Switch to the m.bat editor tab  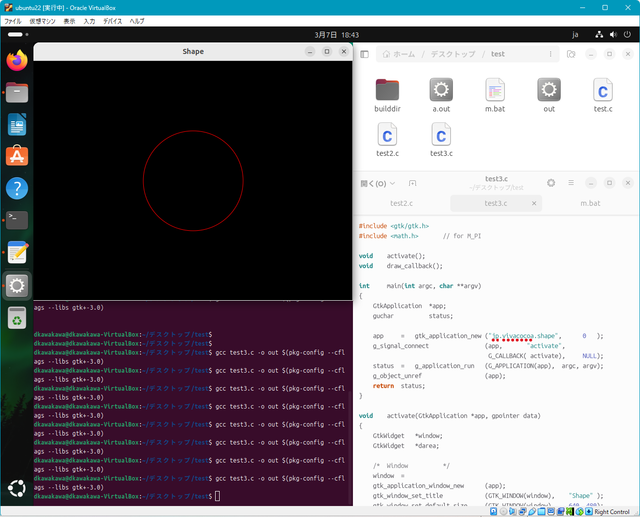[x=590, y=203]
